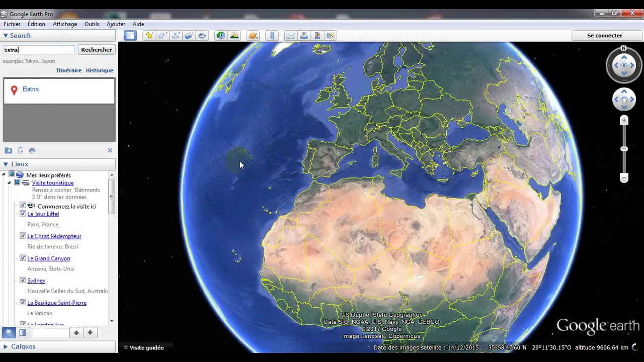This screenshot has width=644, height=362.
Task: Add a placemark with the pushpin tool
Action: click(149, 36)
